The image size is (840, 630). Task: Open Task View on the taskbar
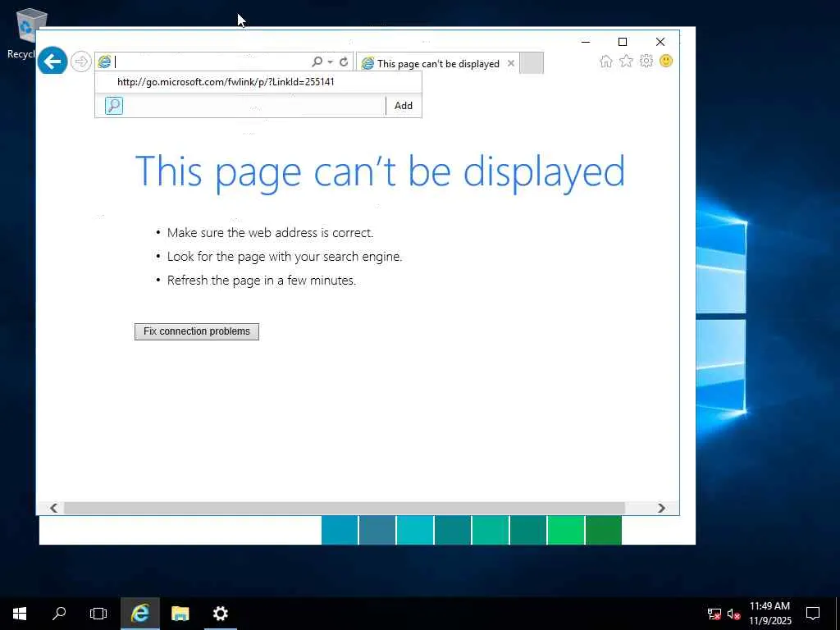[x=98, y=614]
